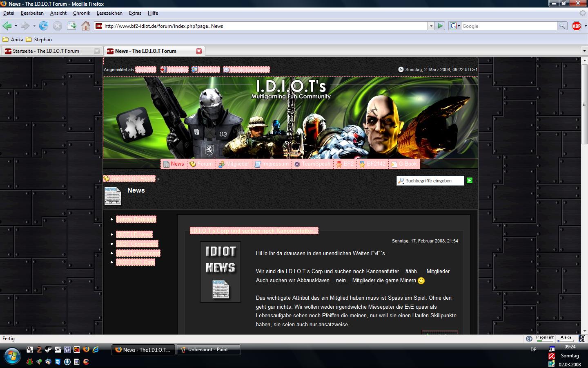Click the Google search magnifier button
Viewport: 588px width, 368px height.
pos(562,26)
